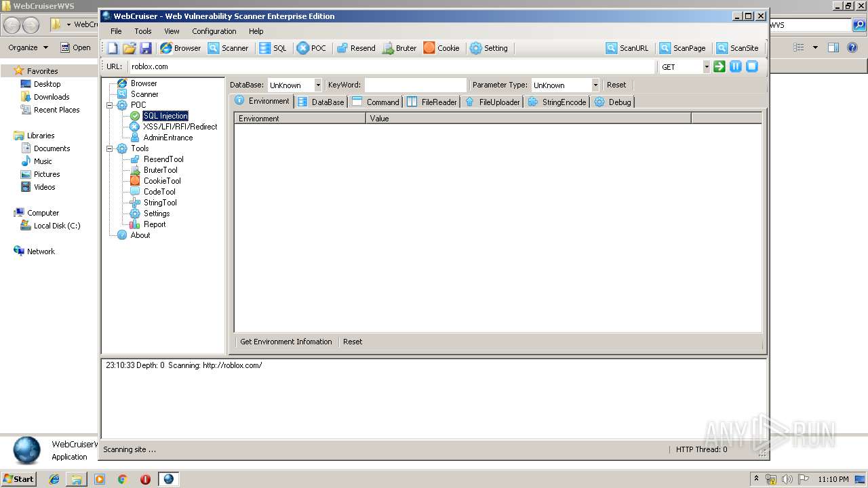
Task: Click the blue Pause scan button
Action: 736,66
